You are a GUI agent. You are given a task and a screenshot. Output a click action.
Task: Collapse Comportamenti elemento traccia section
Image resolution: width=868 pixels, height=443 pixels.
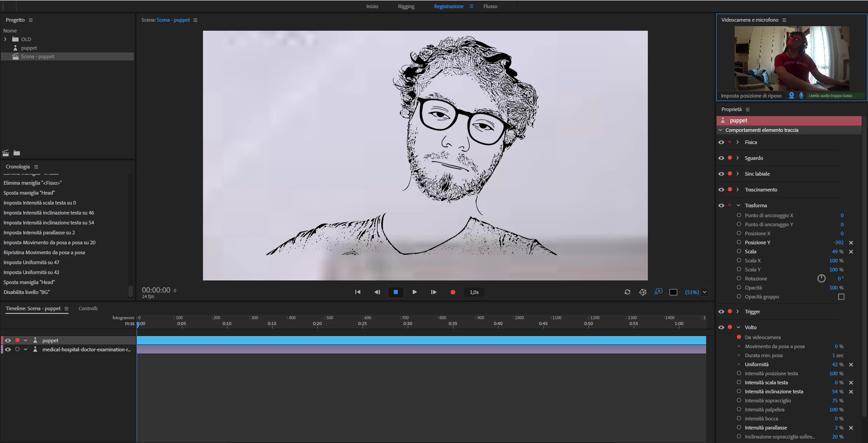[721, 130]
